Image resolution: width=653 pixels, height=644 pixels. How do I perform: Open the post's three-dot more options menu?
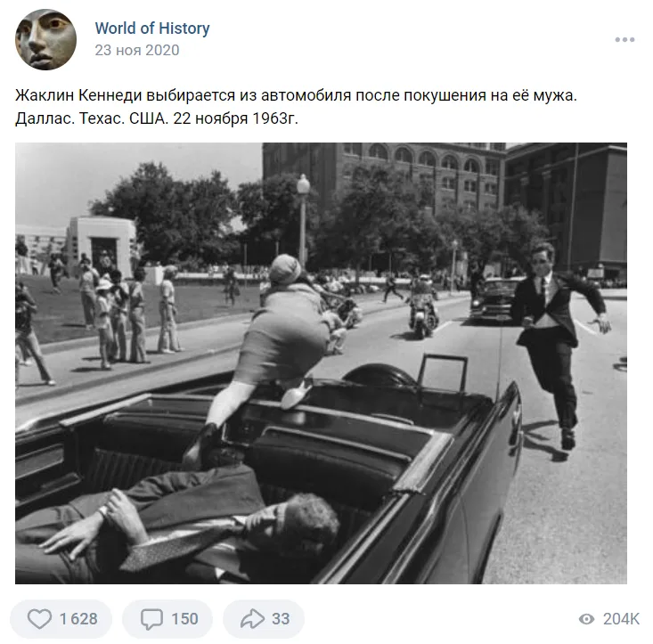[624, 39]
